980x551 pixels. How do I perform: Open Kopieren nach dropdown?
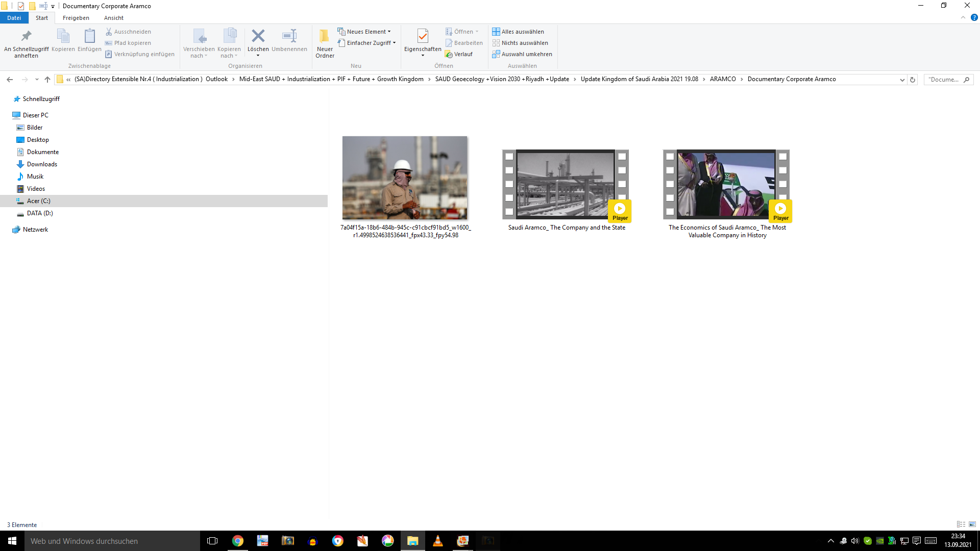pyautogui.click(x=229, y=43)
